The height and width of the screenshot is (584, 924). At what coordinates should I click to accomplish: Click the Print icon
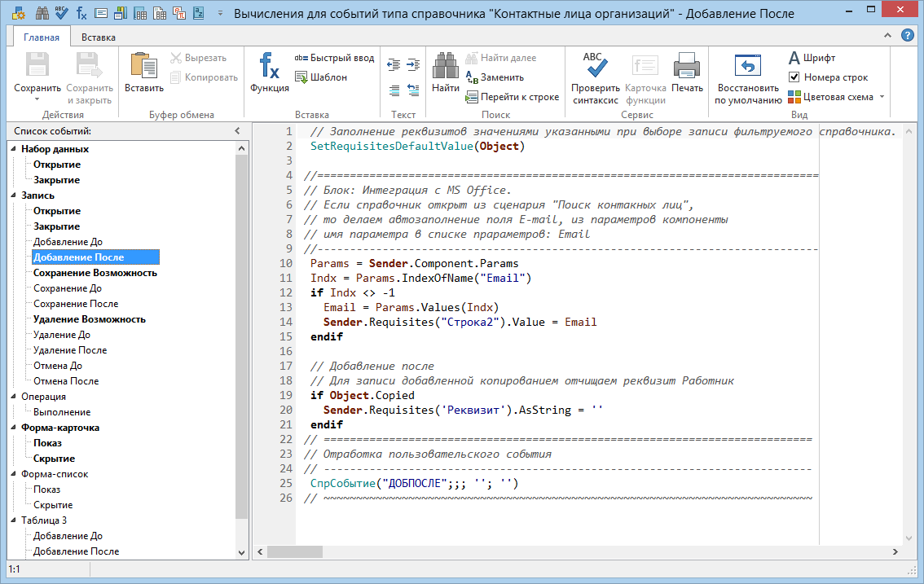tap(687, 67)
